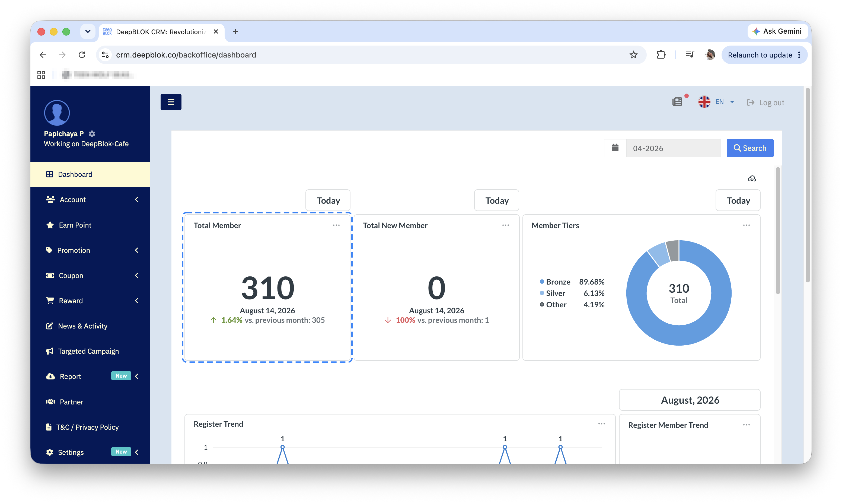
Task: Open Register Member Trend options ellipsis
Action: (746, 425)
